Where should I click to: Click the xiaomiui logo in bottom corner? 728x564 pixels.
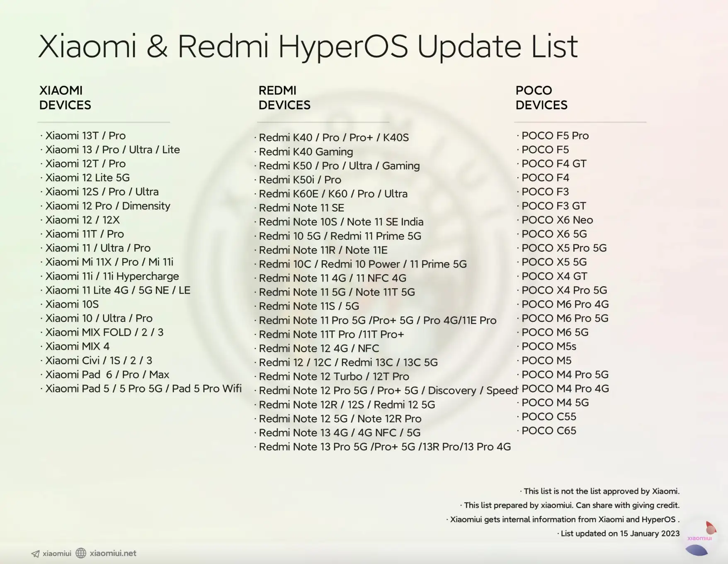pyautogui.click(x=699, y=539)
